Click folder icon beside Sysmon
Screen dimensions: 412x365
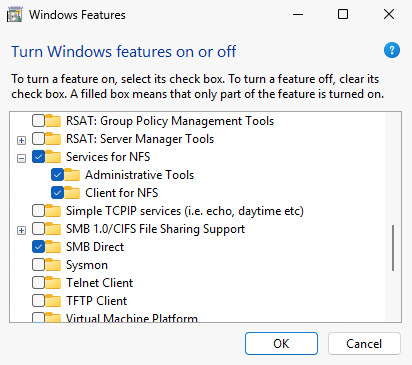tap(53, 265)
